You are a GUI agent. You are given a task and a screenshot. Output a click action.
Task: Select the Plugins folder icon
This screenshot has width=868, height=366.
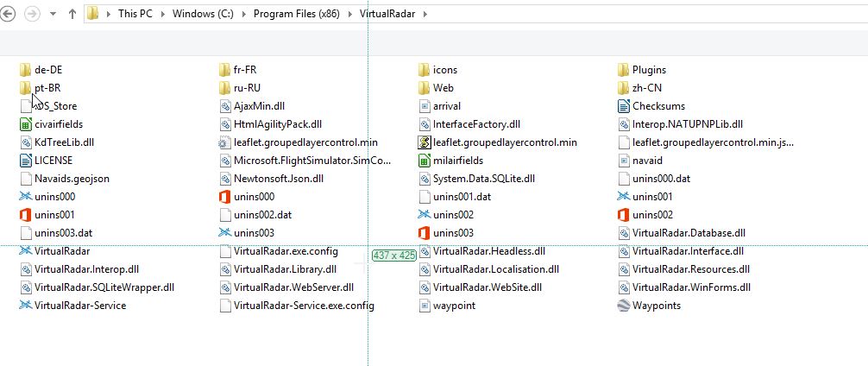coord(623,70)
